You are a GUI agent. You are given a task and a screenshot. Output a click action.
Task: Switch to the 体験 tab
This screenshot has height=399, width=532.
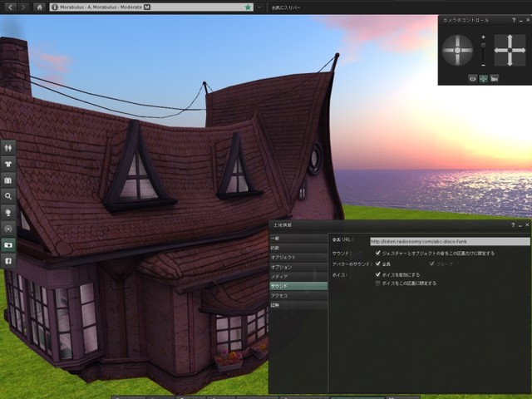click(298, 305)
